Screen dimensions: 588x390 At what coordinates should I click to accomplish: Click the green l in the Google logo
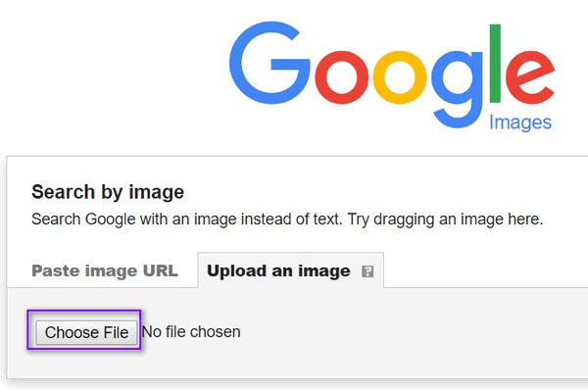[x=495, y=64]
